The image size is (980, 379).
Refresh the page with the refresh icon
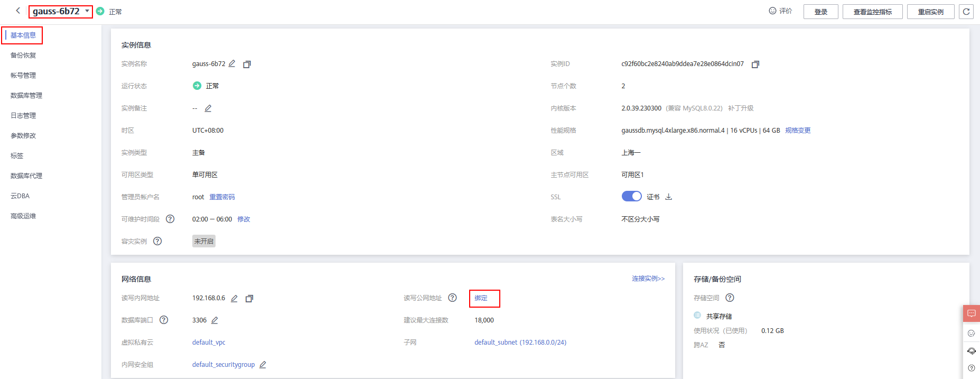pyautogui.click(x=966, y=11)
